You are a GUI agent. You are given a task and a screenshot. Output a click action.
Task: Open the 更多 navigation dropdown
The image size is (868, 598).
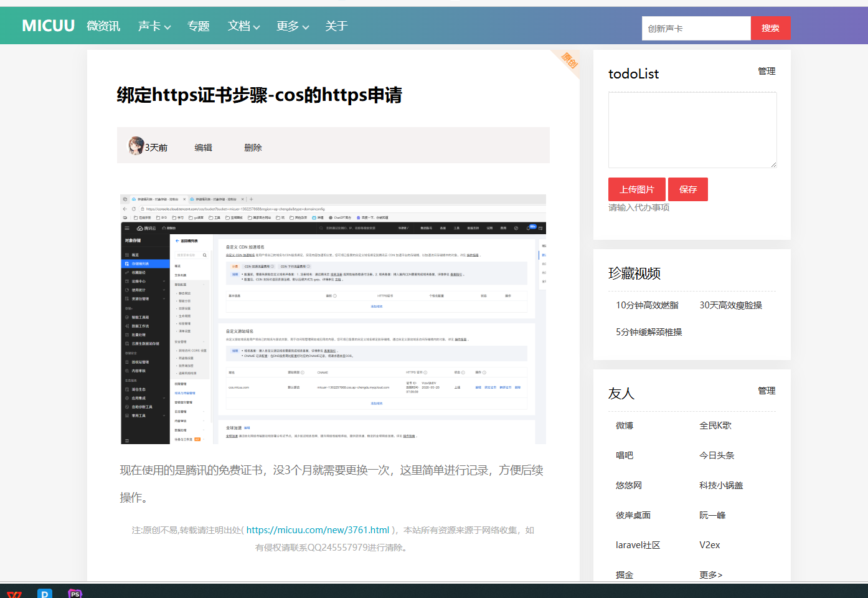click(292, 26)
